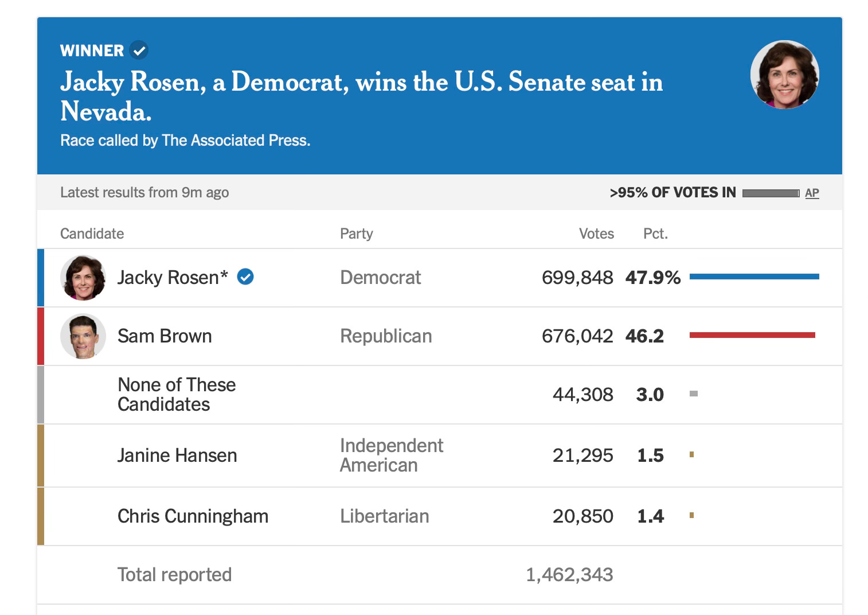
Task: Click Chris Cunningham's tan bar marker
Action: [692, 515]
